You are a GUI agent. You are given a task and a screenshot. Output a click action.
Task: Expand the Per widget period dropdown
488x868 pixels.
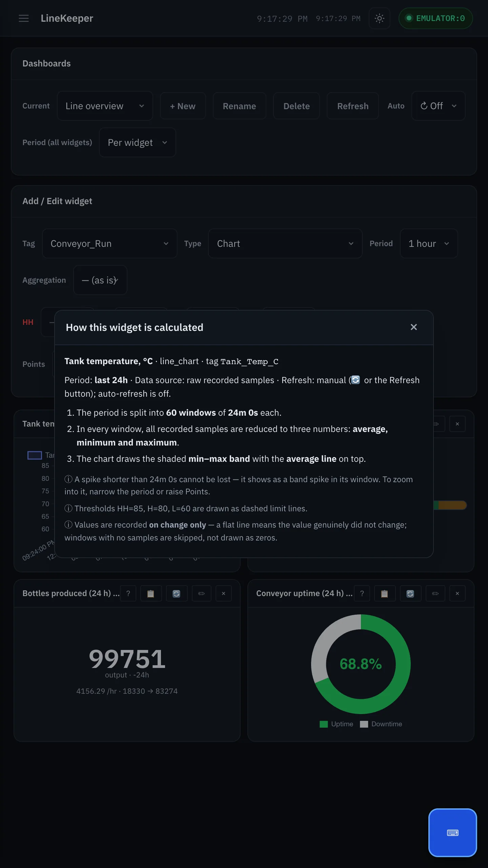pyautogui.click(x=137, y=142)
